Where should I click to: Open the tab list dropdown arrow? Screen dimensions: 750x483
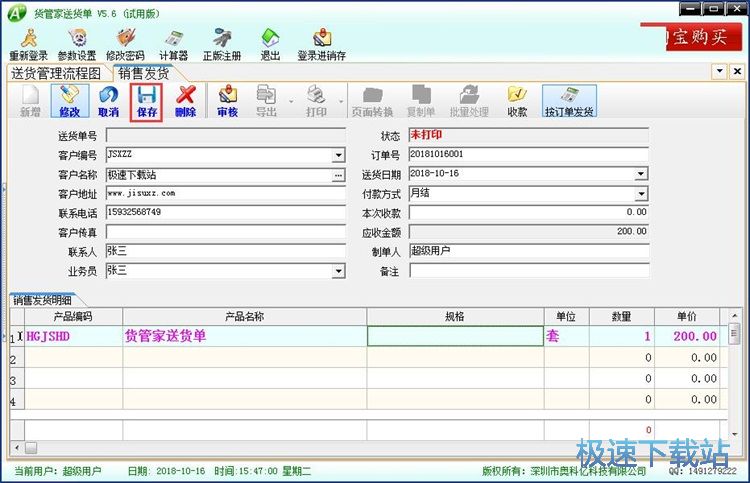pyautogui.click(x=719, y=72)
